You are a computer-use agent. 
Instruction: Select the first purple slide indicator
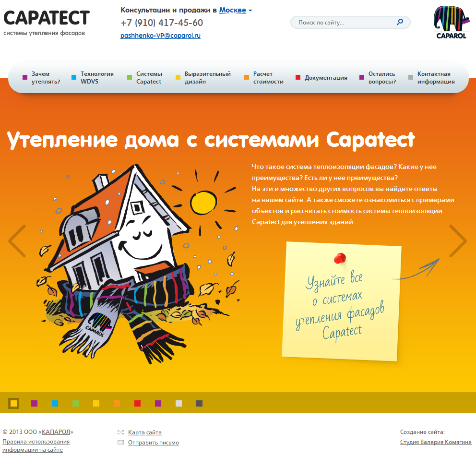tap(34, 403)
